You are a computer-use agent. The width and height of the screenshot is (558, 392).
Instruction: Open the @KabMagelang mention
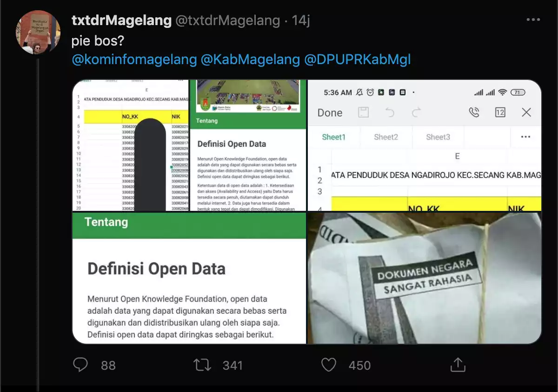250,60
